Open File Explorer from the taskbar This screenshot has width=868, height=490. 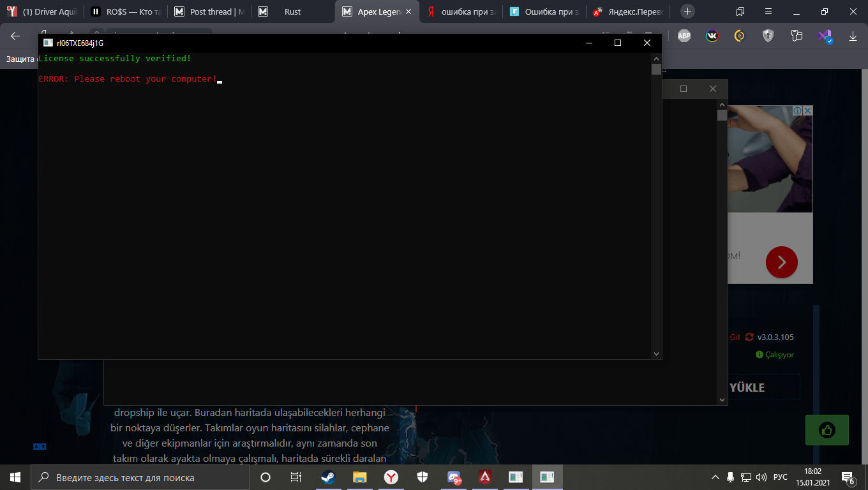point(360,477)
